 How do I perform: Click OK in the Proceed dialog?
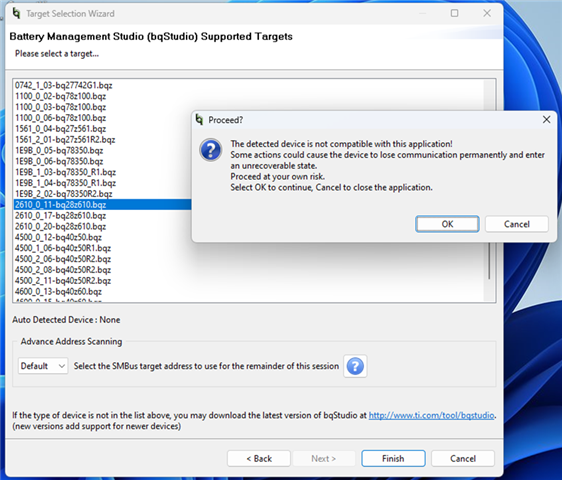tap(447, 224)
